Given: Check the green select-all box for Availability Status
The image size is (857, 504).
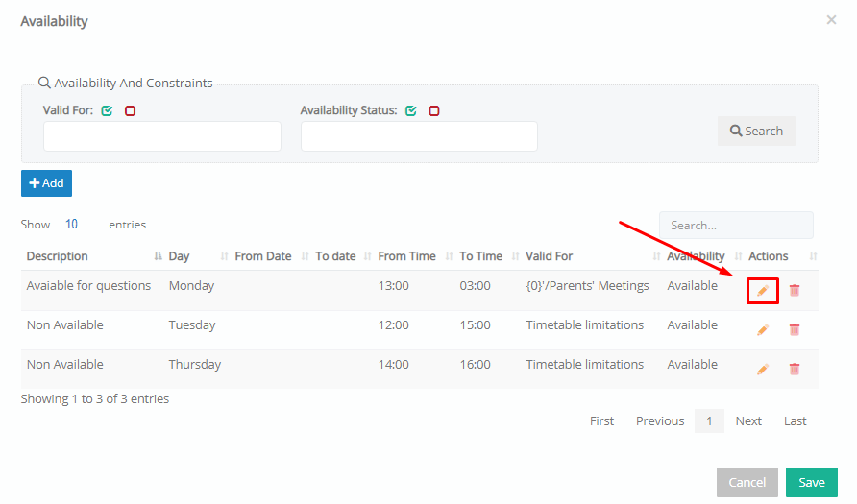Looking at the screenshot, I should 411,110.
